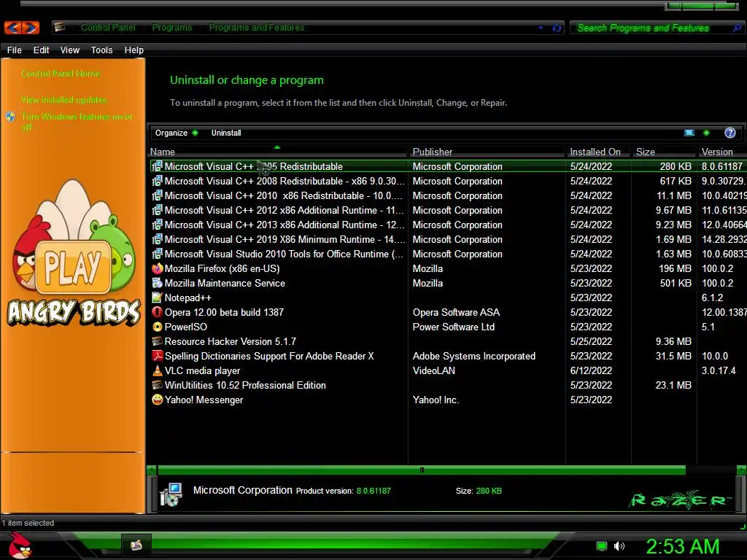
Task: Click the volume speaker tray icon
Action: [619, 546]
